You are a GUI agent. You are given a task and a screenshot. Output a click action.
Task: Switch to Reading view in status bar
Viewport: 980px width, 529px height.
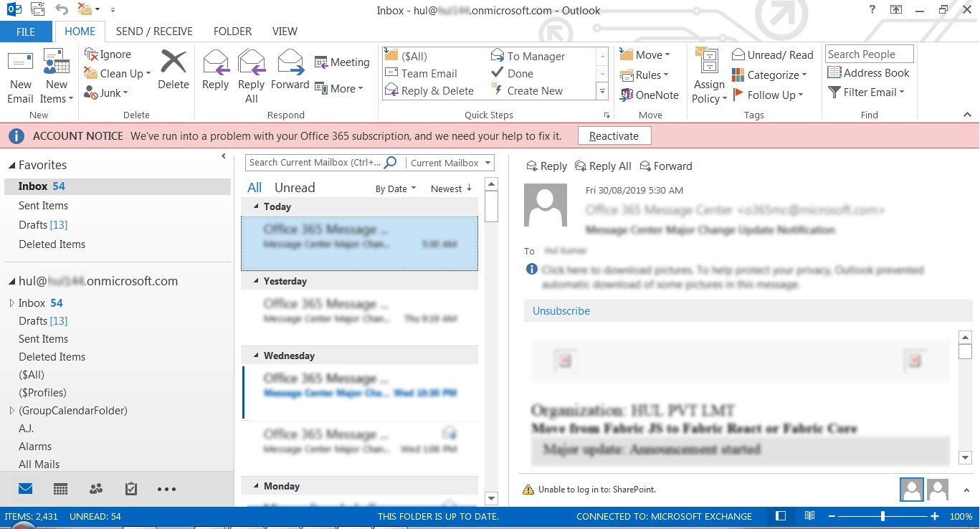coord(809,516)
